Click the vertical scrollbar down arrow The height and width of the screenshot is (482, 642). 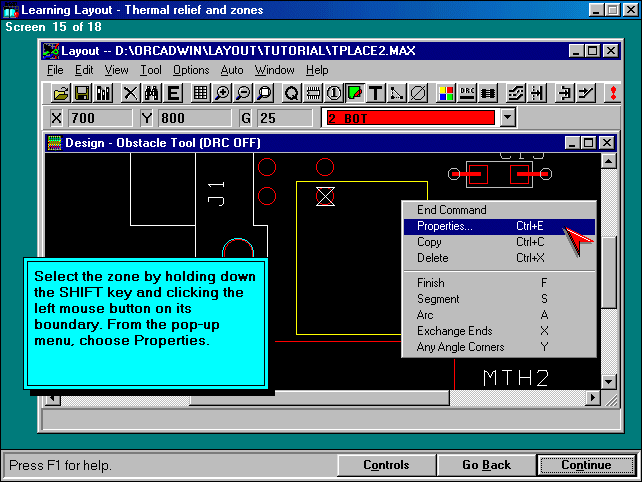608,382
